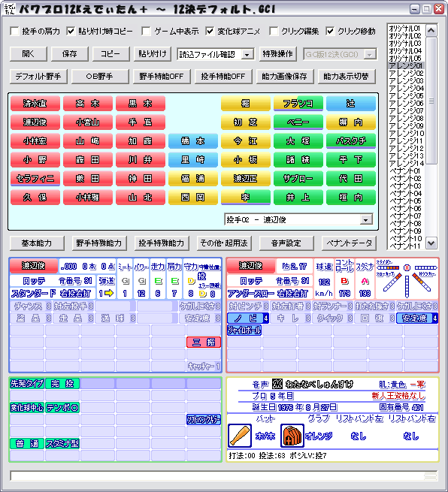Click 三振 batter ability cell

[204, 342]
